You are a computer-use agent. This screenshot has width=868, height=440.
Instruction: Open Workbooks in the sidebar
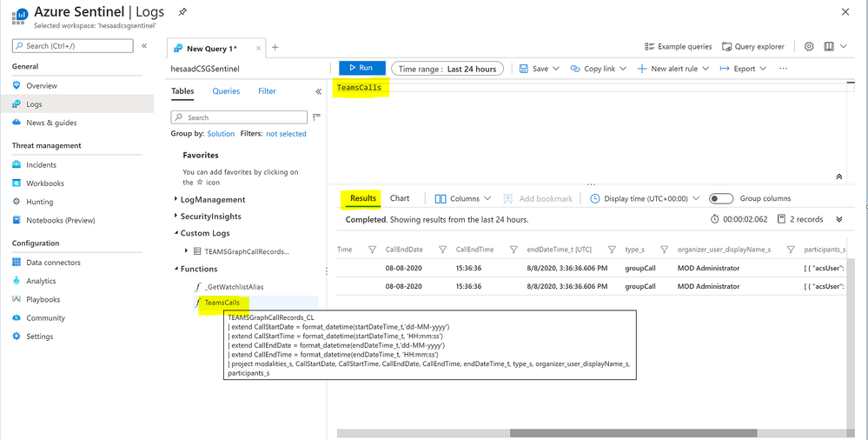[45, 183]
